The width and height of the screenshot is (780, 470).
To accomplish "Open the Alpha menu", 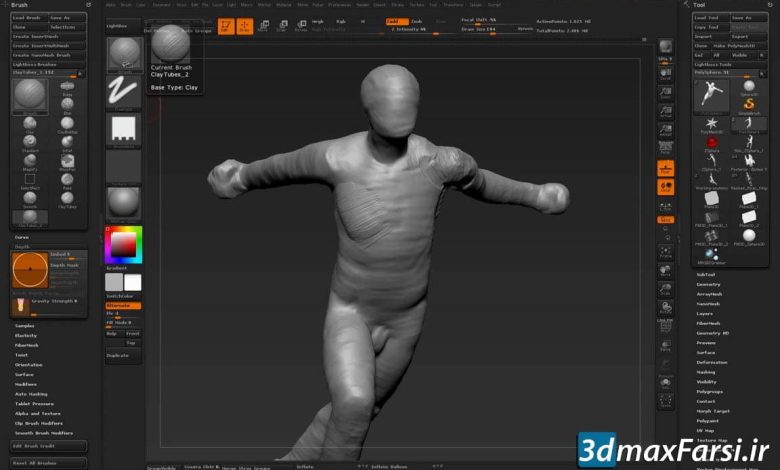I will pos(110,4).
